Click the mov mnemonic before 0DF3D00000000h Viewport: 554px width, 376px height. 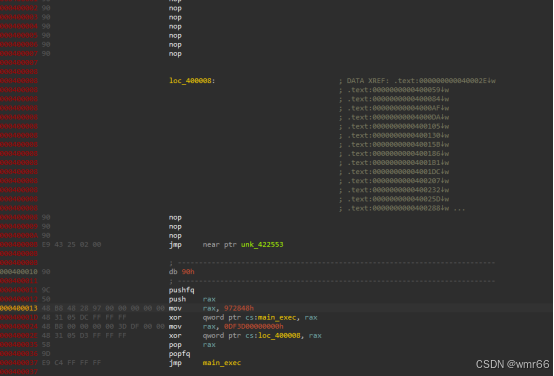(x=175, y=327)
